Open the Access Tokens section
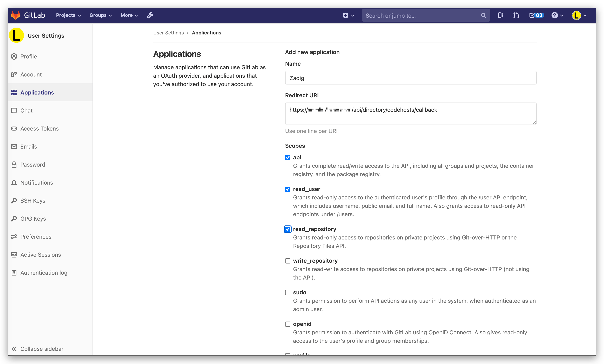 coord(39,129)
